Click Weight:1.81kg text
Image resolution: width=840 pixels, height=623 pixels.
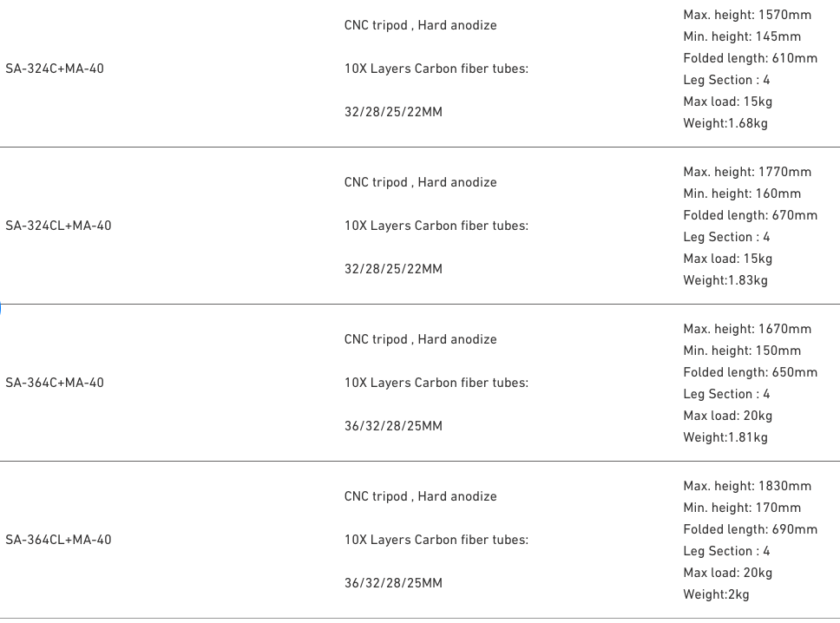point(725,437)
